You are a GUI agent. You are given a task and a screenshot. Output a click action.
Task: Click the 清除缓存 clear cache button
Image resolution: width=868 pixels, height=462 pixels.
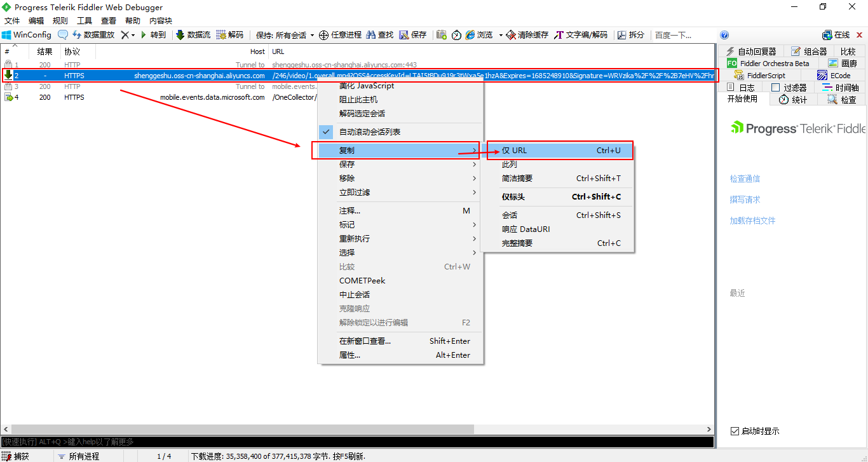pos(527,35)
